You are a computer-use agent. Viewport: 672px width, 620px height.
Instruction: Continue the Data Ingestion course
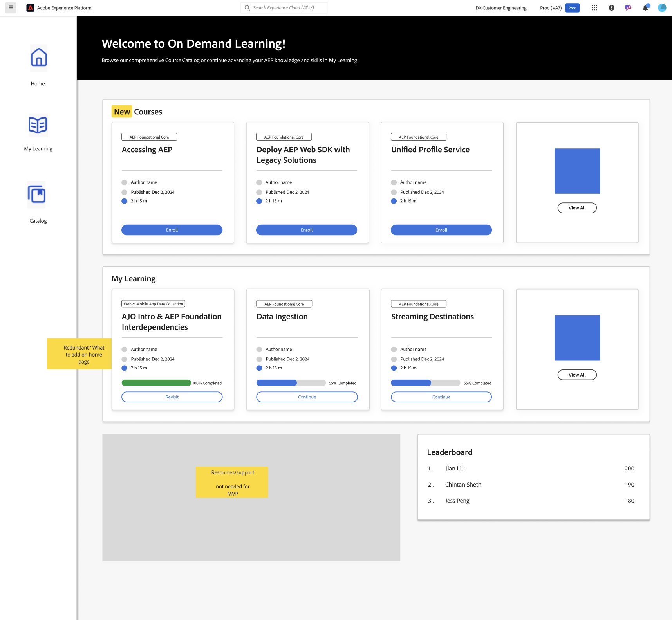point(307,397)
